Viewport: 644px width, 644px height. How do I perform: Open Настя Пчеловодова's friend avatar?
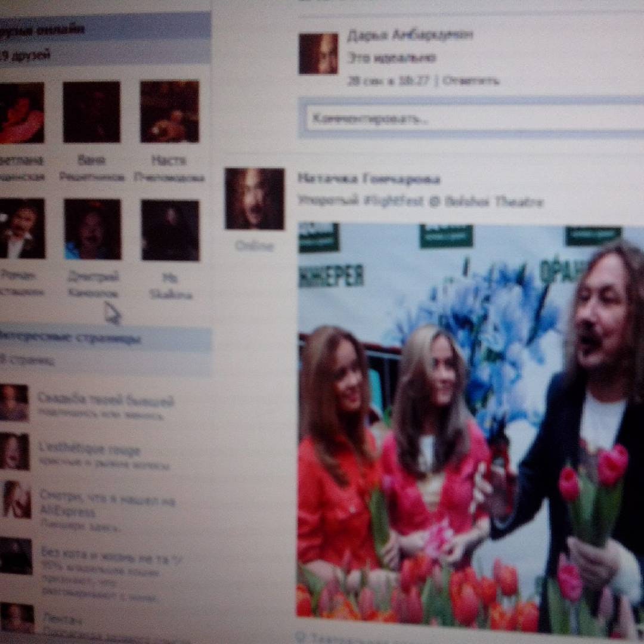point(169,112)
